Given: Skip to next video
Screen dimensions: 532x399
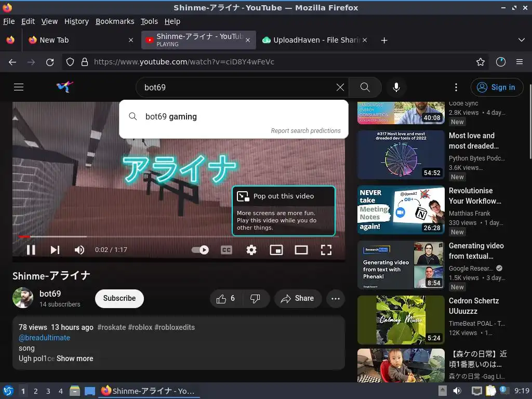Looking at the screenshot, I should (55, 250).
